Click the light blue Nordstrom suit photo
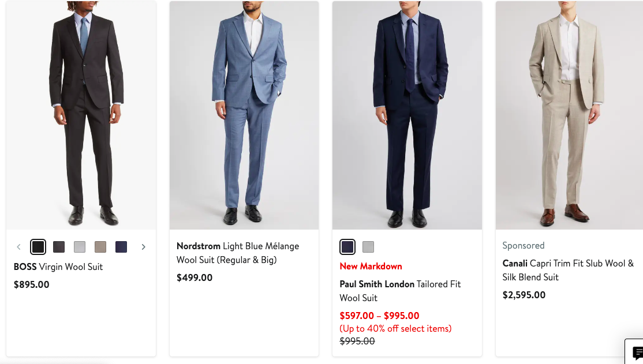Viewport: 643px width, 364px height. point(244,115)
